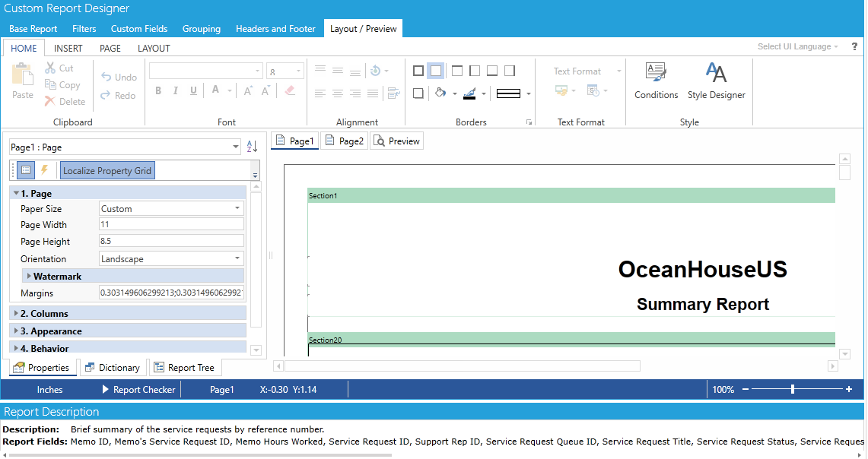Expand the Watermark property group
Image resolution: width=868 pixels, height=459 pixels.
pyautogui.click(x=29, y=276)
